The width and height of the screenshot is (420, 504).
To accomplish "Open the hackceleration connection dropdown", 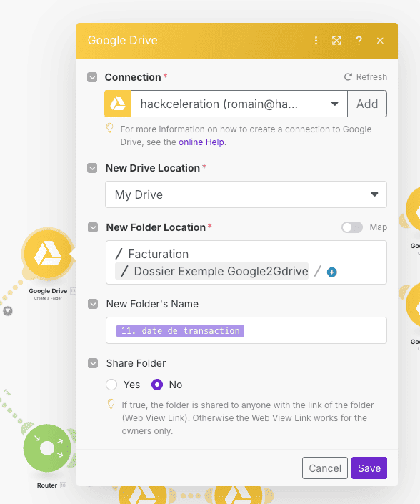I will point(239,104).
